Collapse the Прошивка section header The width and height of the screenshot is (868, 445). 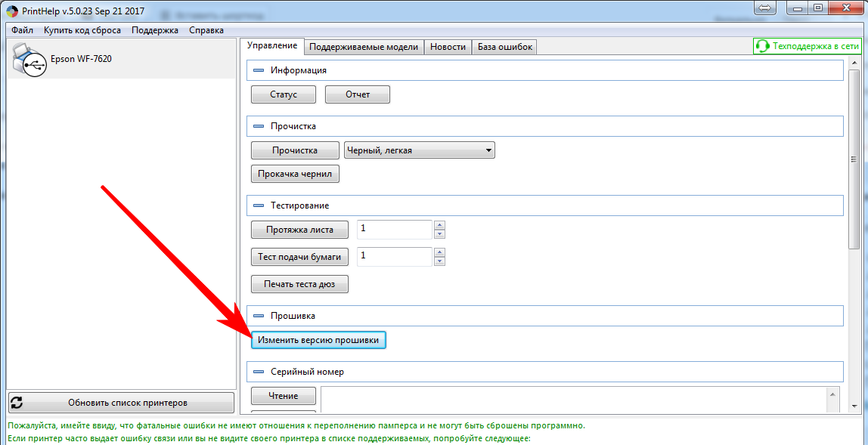[258, 316]
